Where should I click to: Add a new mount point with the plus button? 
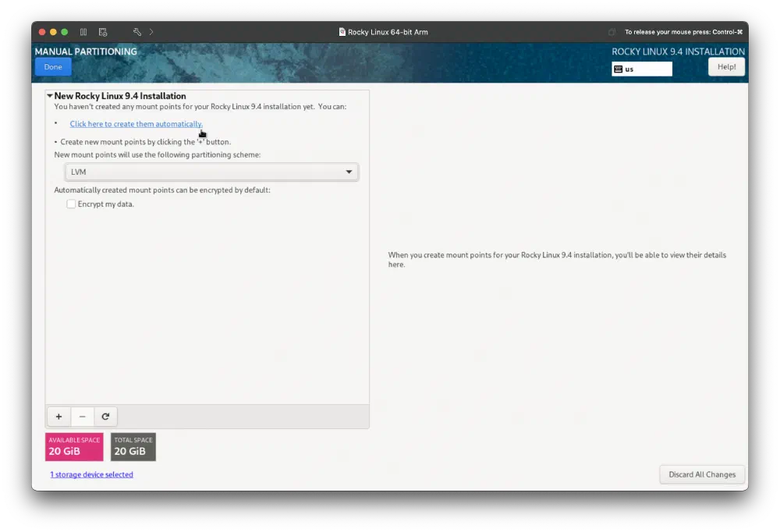point(58,416)
